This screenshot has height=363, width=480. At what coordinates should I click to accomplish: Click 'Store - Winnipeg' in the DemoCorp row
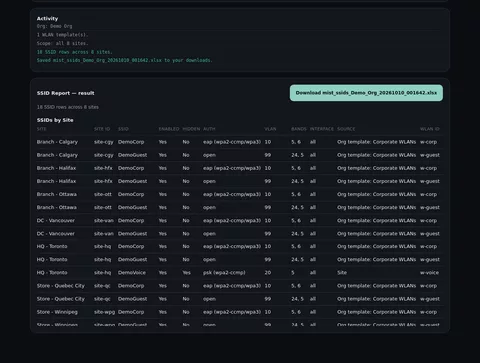click(57, 312)
